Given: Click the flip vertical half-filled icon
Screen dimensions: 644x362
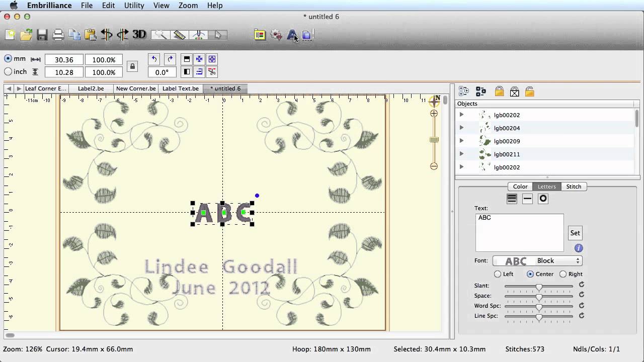Looking at the screenshot, I should pyautogui.click(x=187, y=59).
